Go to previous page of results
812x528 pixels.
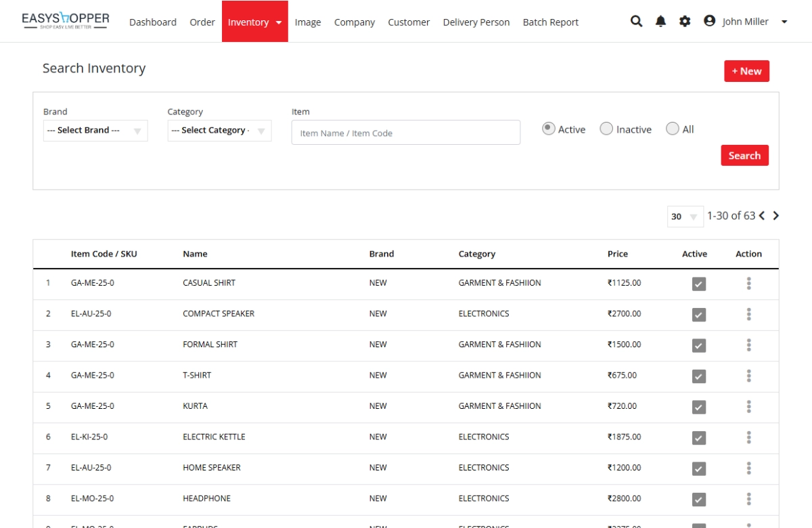(x=762, y=216)
